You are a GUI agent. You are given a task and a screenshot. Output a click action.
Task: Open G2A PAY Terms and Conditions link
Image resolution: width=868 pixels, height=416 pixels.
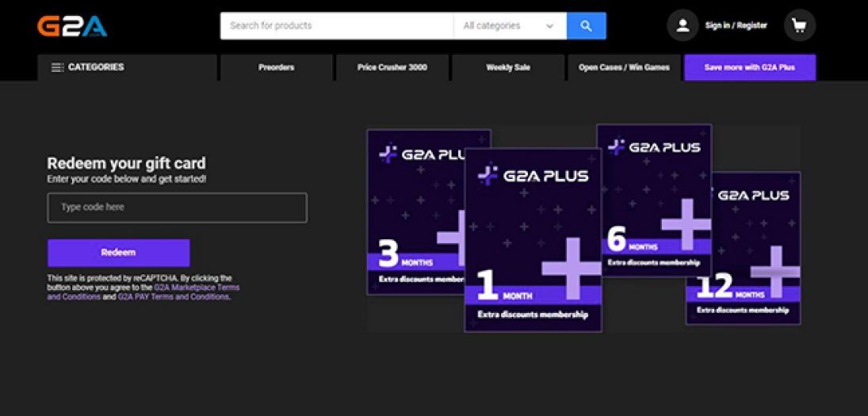click(173, 297)
